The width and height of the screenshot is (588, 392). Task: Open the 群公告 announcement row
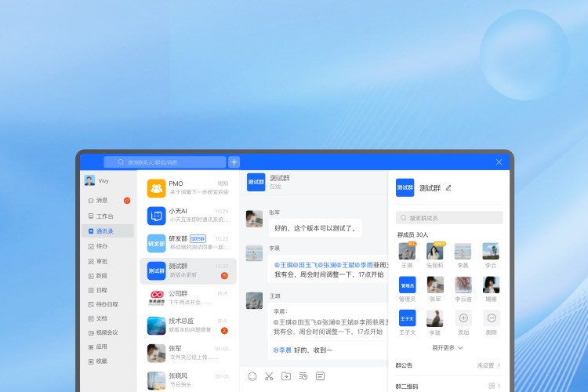[x=448, y=365]
